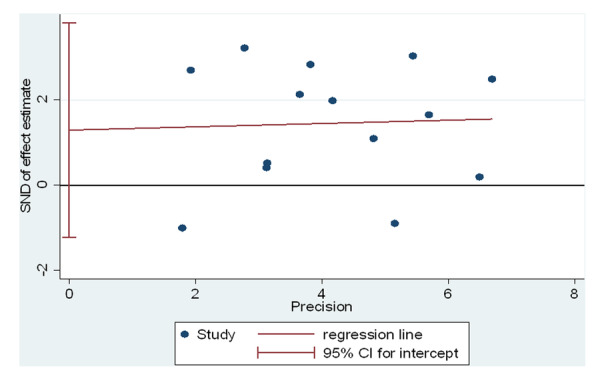This screenshot has height=383, width=600.
Task: Click the study point just above zero near precision 6.5
Action: point(479,177)
